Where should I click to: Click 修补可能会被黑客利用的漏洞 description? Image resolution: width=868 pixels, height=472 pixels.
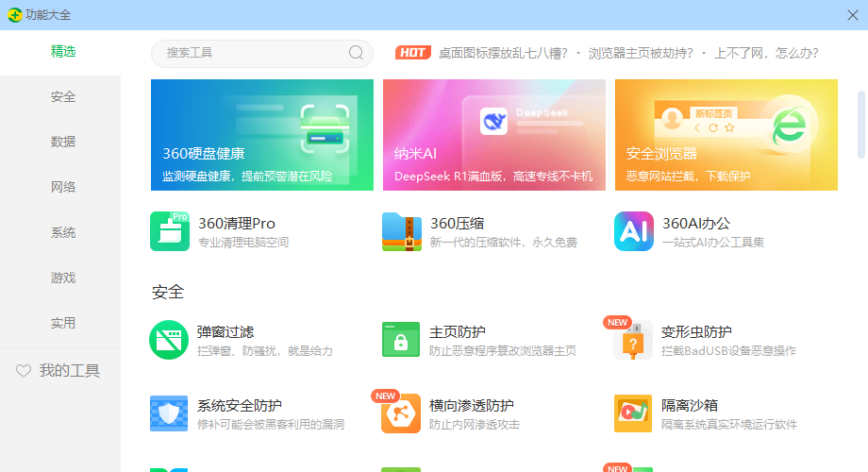click(x=271, y=425)
